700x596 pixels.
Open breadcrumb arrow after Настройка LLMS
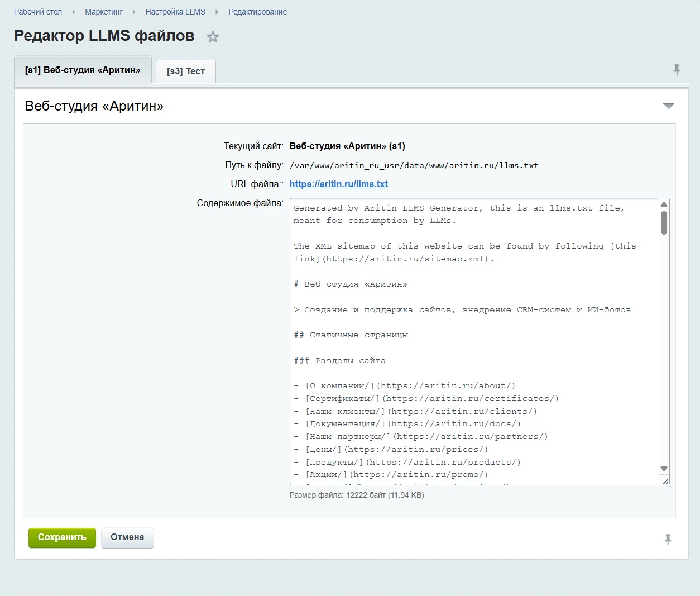pyautogui.click(x=217, y=12)
